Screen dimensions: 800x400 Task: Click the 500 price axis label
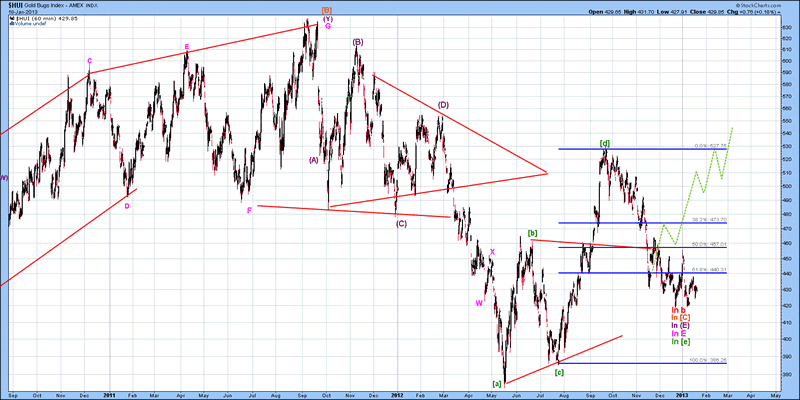pos(786,187)
